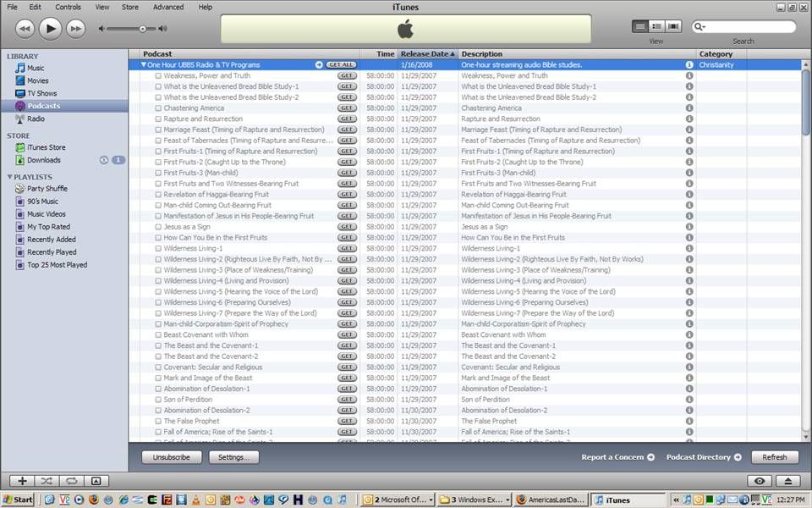Check the The False Prophet checkbox
The image size is (812, 508).
click(x=158, y=421)
